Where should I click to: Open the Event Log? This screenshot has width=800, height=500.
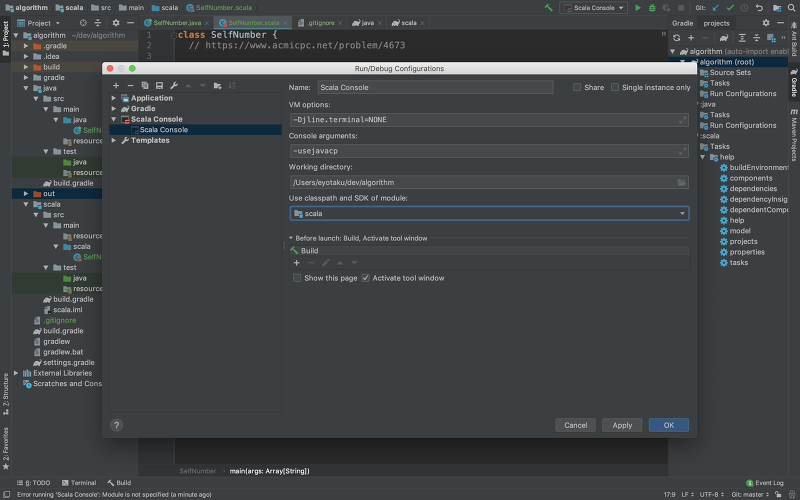click(765, 483)
